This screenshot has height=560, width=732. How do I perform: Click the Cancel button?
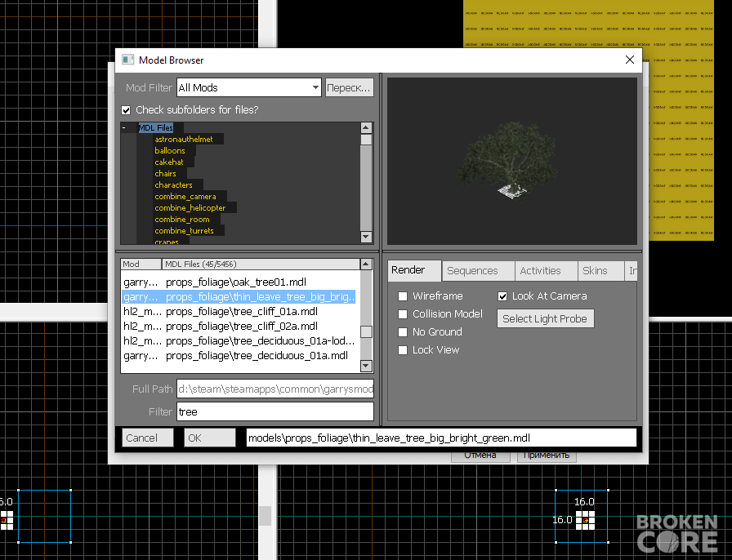point(148,438)
